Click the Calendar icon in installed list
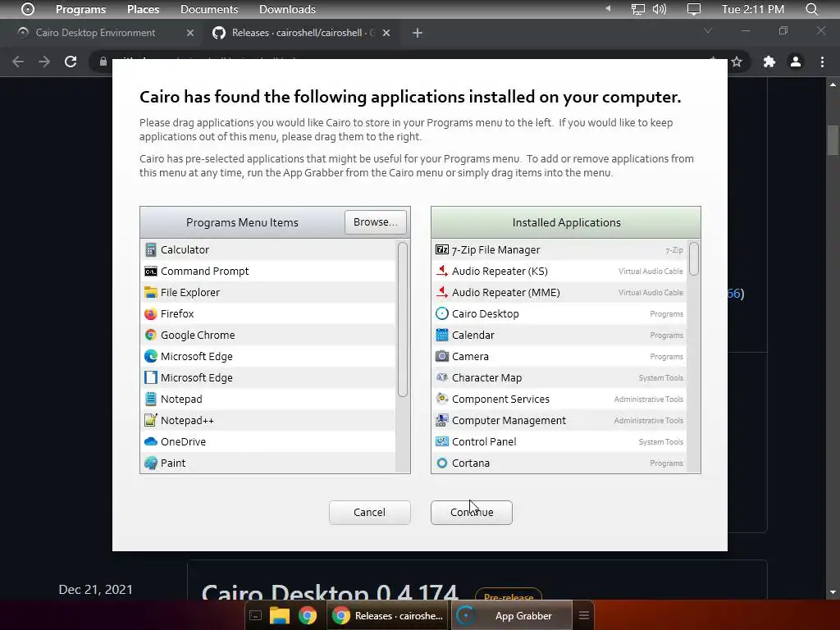840x630 pixels. 442,336
